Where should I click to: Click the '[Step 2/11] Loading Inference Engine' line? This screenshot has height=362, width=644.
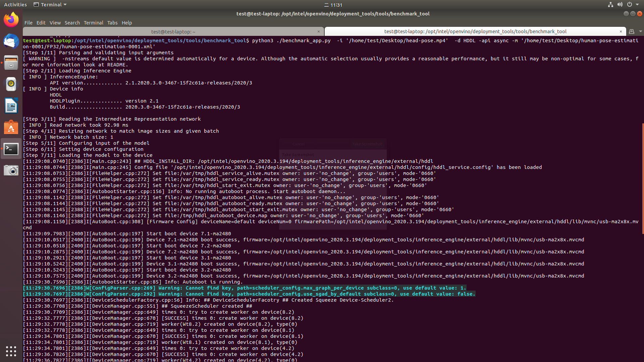point(77,71)
